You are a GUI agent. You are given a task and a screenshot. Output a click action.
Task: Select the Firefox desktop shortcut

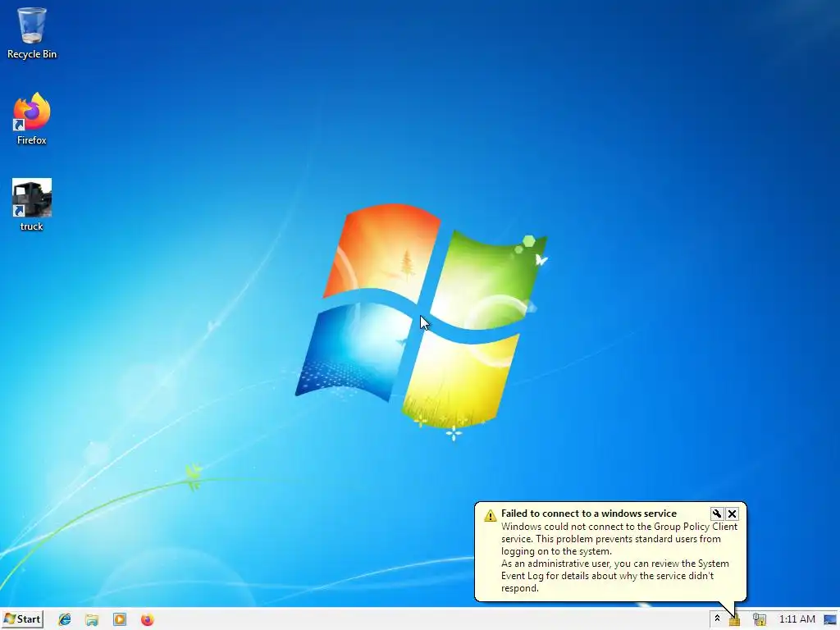pyautogui.click(x=32, y=119)
